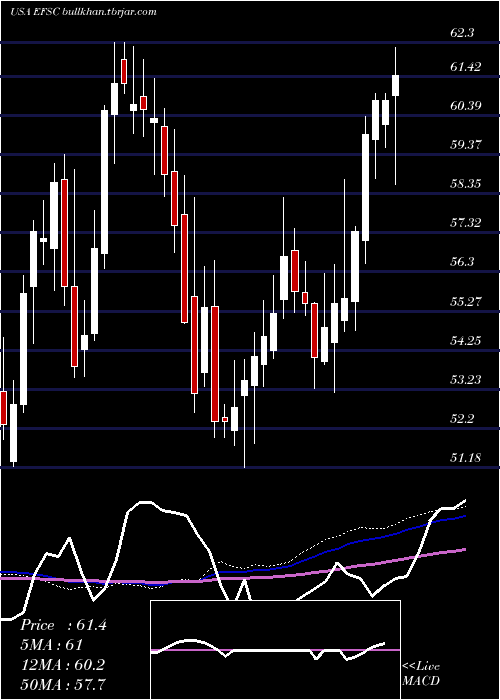This screenshot has width=500, height=700.
Task: Select the 62.3 price axis label
Action: pyautogui.click(x=463, y=33)
